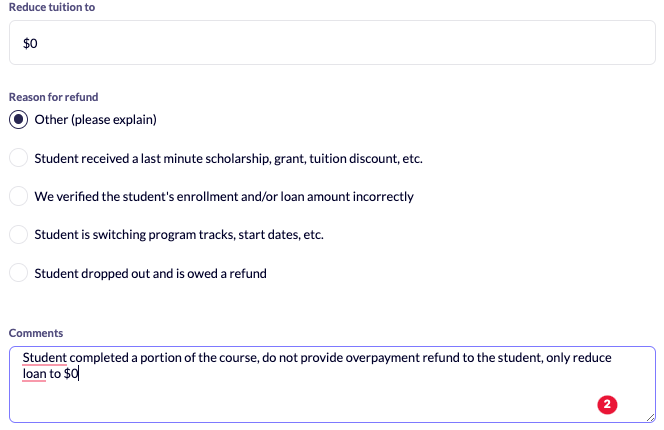Pick the 'switching program tracks' radio button

19,234
